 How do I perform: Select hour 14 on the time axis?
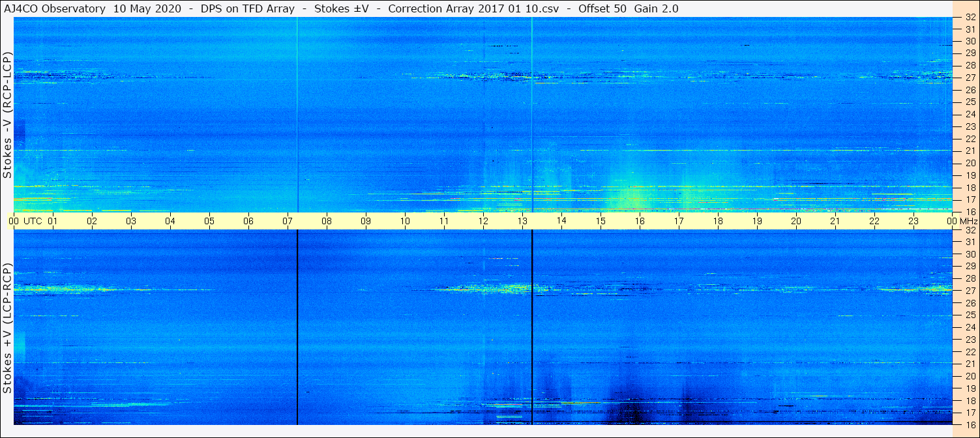point(561,221)
